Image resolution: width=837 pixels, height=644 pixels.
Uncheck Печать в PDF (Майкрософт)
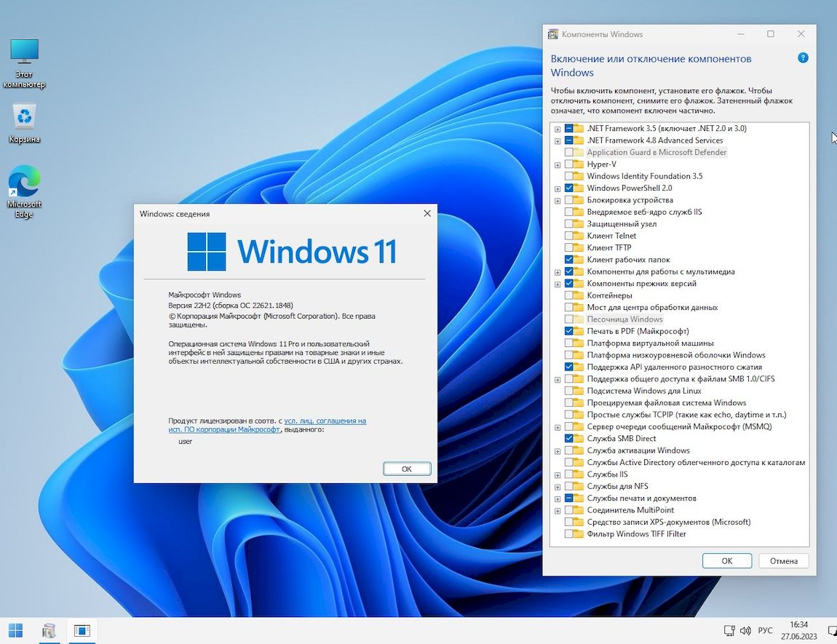568,331
